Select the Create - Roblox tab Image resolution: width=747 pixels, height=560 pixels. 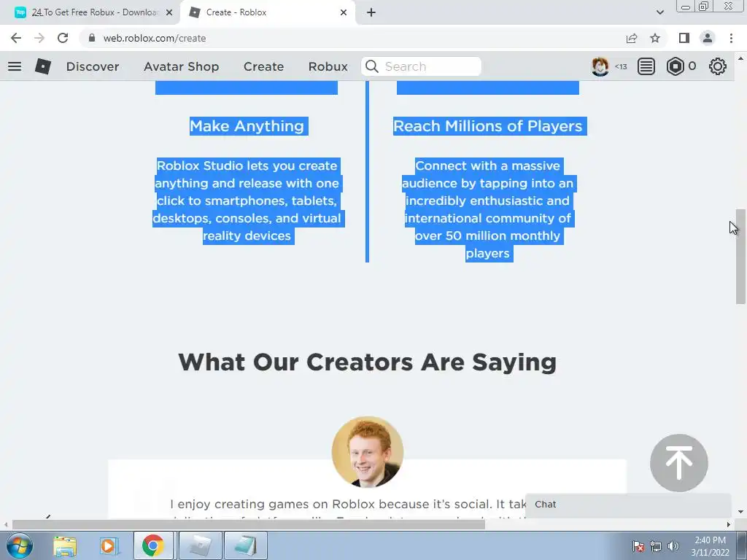coord(267,12)
